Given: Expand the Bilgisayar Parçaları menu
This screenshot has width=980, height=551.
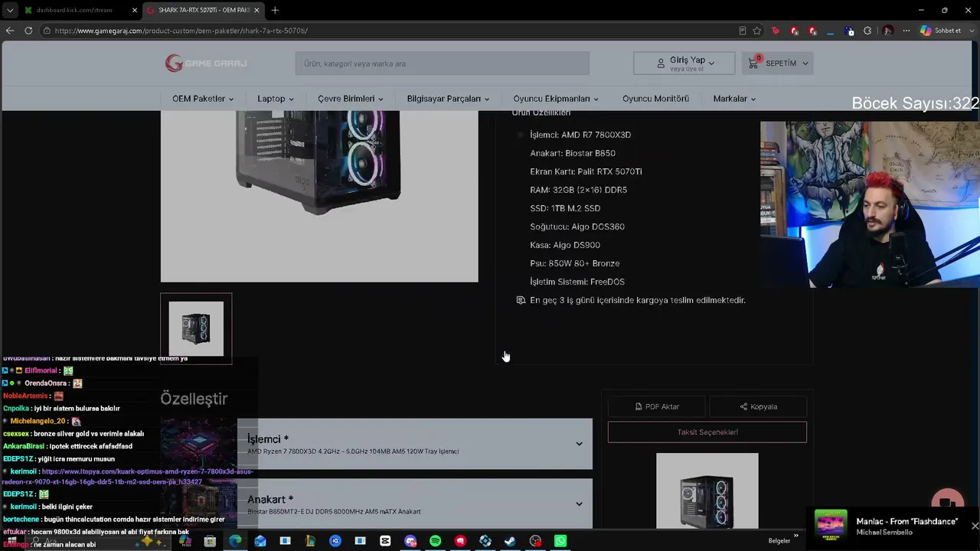Looking at the screenshot, I should pos(448,99).
